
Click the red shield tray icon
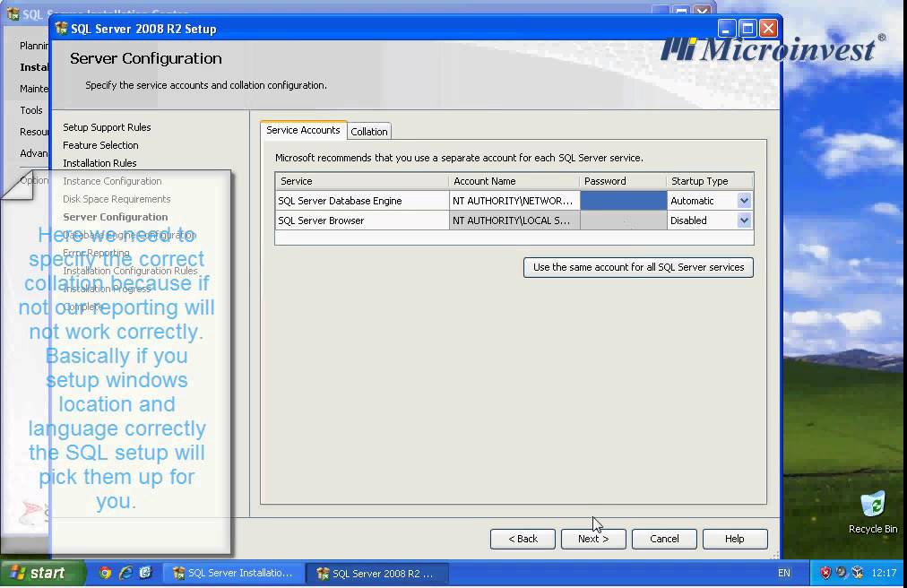pos(825,573)
